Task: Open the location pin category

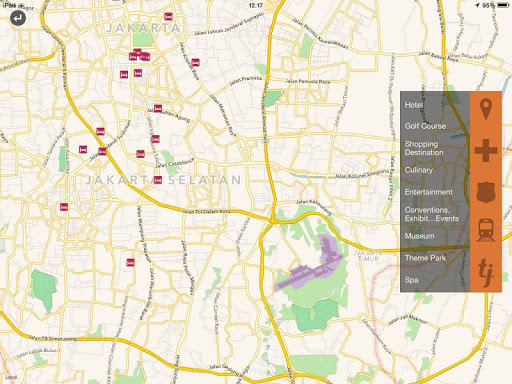Action: tap(486, 109)
